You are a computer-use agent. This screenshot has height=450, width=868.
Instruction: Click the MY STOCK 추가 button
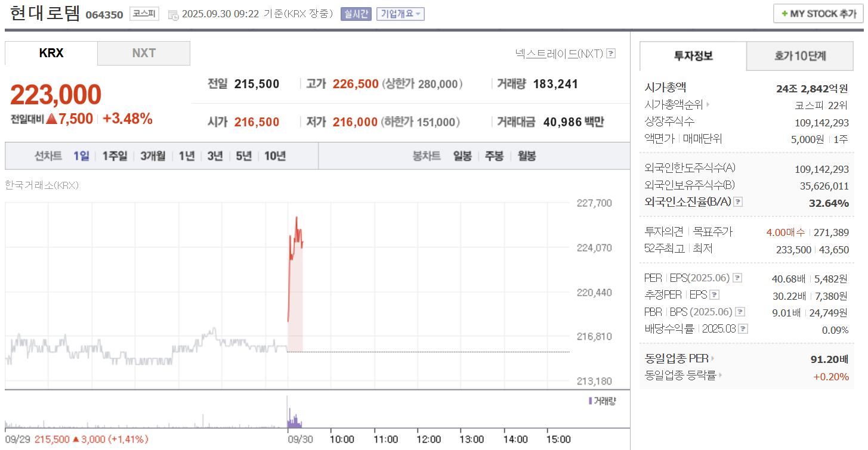tap(817, 13)
